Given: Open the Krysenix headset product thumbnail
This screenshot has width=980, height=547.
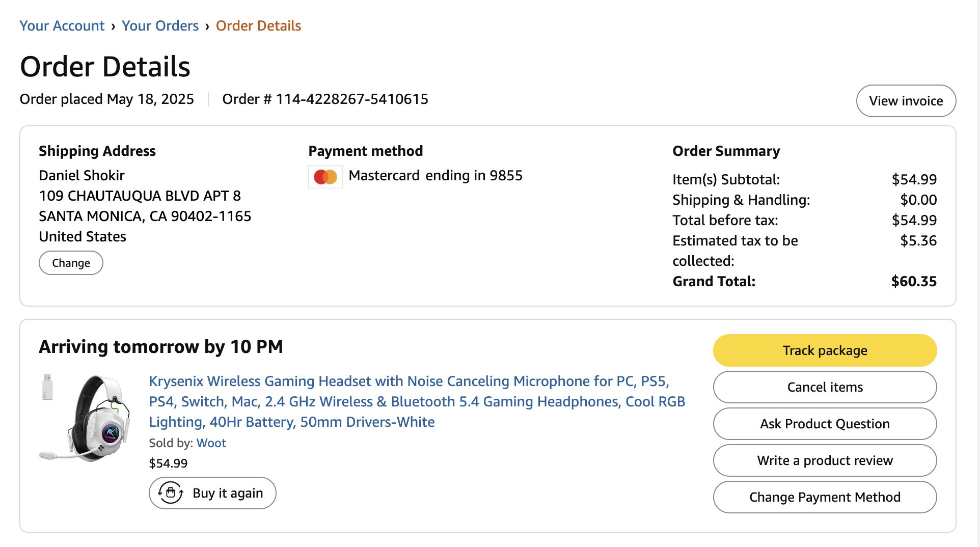Looking at the screenshot, I should point(85,419).
